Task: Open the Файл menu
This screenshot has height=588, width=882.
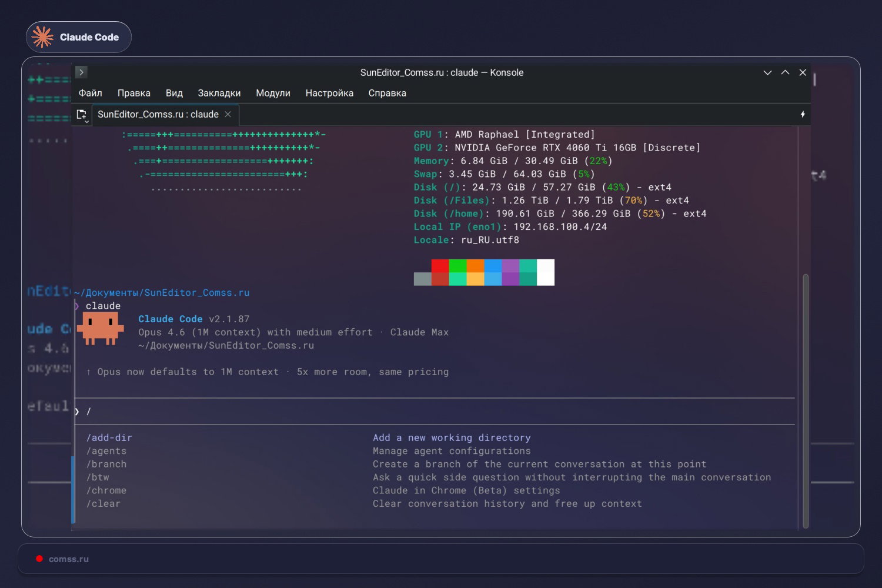Action: (x=90, y=93)
